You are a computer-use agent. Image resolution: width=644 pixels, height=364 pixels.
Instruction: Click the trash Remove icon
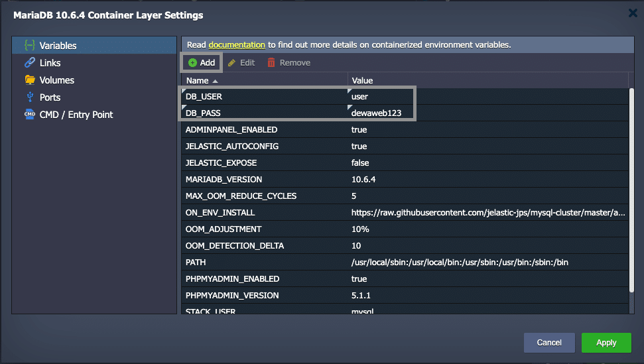click(271, 62)
